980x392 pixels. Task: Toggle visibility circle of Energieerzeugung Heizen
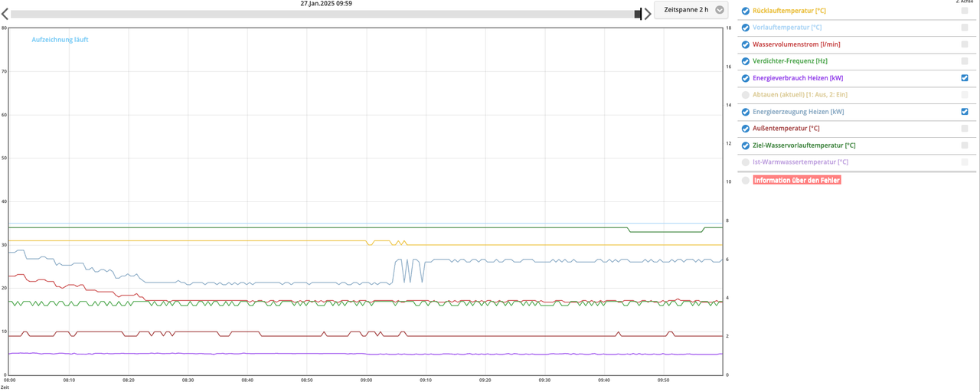point(746,112)
